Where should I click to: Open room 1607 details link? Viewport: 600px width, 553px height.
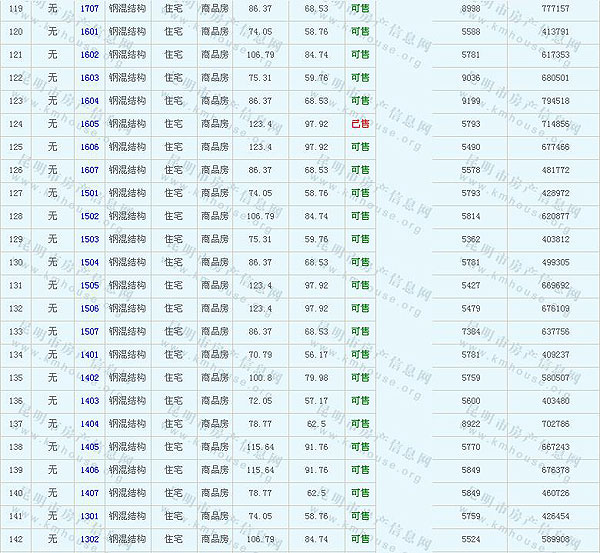(90, 170)
